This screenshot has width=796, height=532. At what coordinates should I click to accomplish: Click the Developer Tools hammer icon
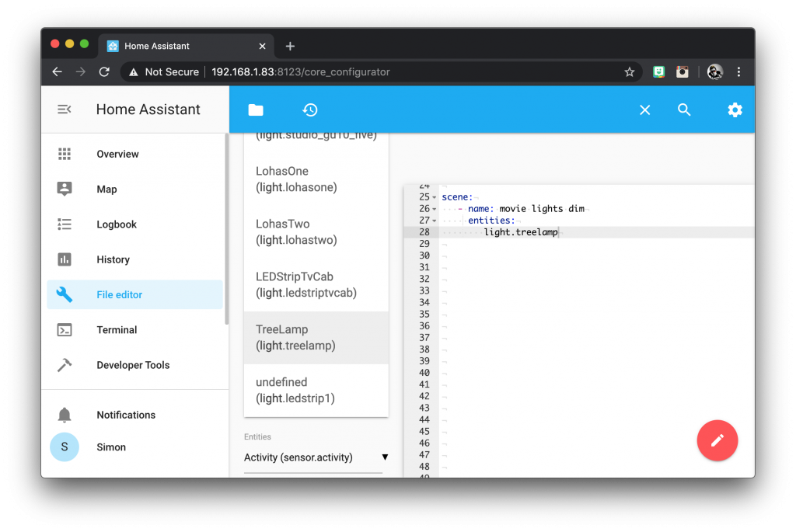pos(65,365)
